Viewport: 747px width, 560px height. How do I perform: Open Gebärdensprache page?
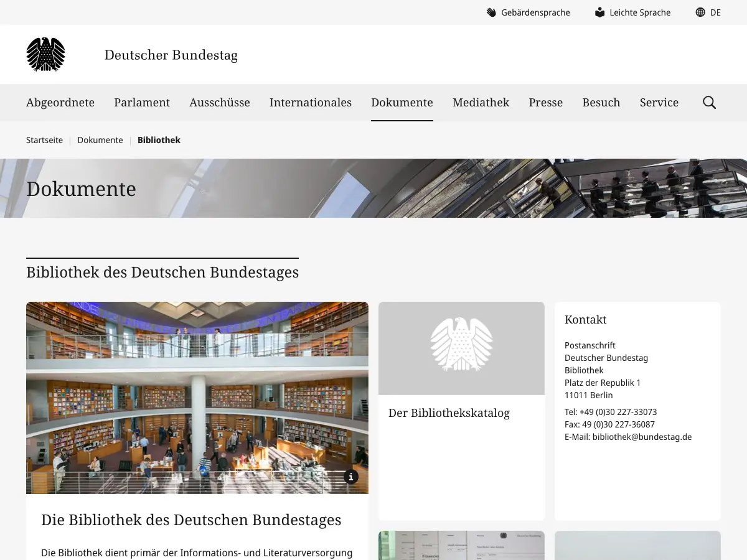[x=535, y=12]
